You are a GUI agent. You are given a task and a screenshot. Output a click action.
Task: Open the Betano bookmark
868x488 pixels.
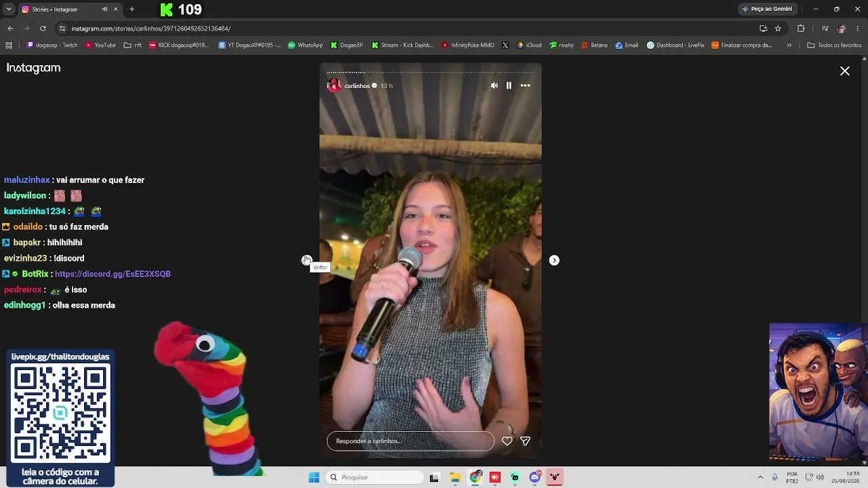pos(594,45)
